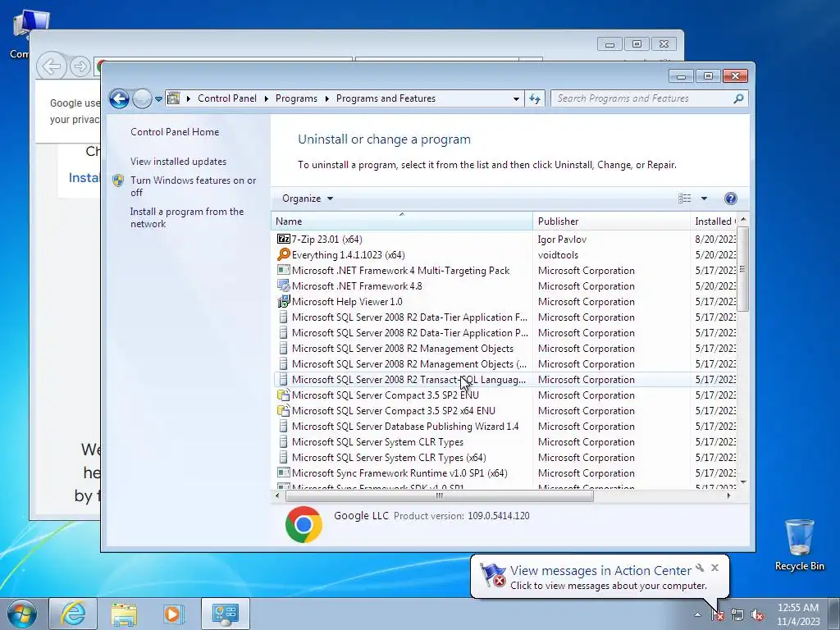840x630 pixels.
Task: Click the Microsoft .NET Framework 4 Multi-Targeting Pack icon
Action: tap(283, 270)
